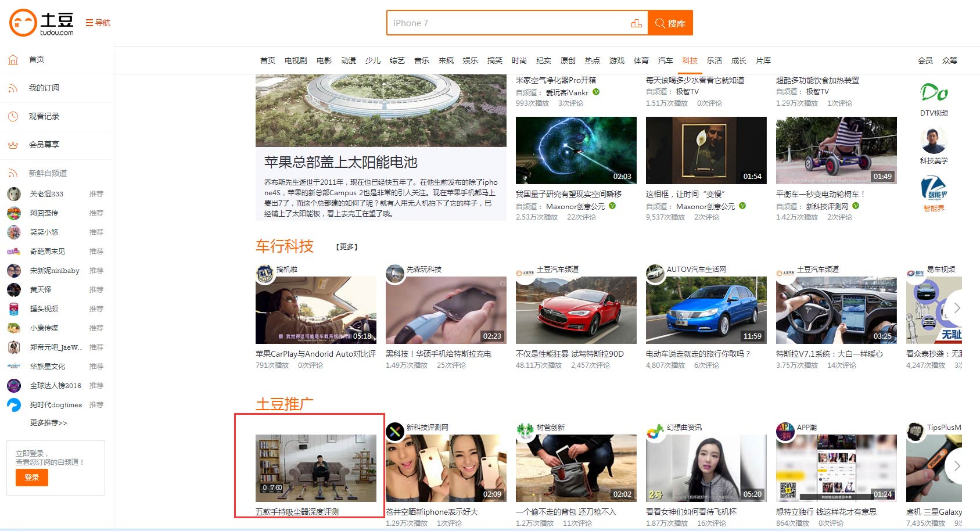The height and width of the screenshot is (531, 980).
Task: Open the 智能界 channel icon
Action: [x=934, y=188]
